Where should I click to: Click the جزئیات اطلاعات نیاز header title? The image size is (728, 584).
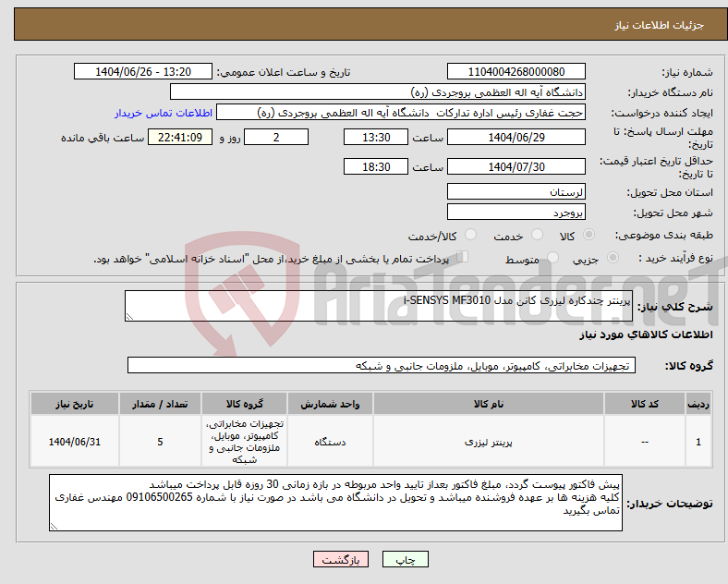point(659,25)
